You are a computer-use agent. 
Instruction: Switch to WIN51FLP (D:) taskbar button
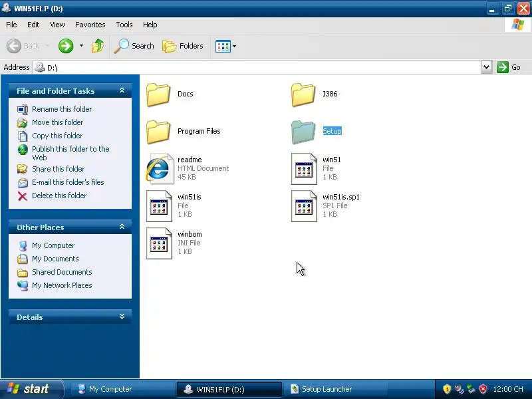[229, 389]
